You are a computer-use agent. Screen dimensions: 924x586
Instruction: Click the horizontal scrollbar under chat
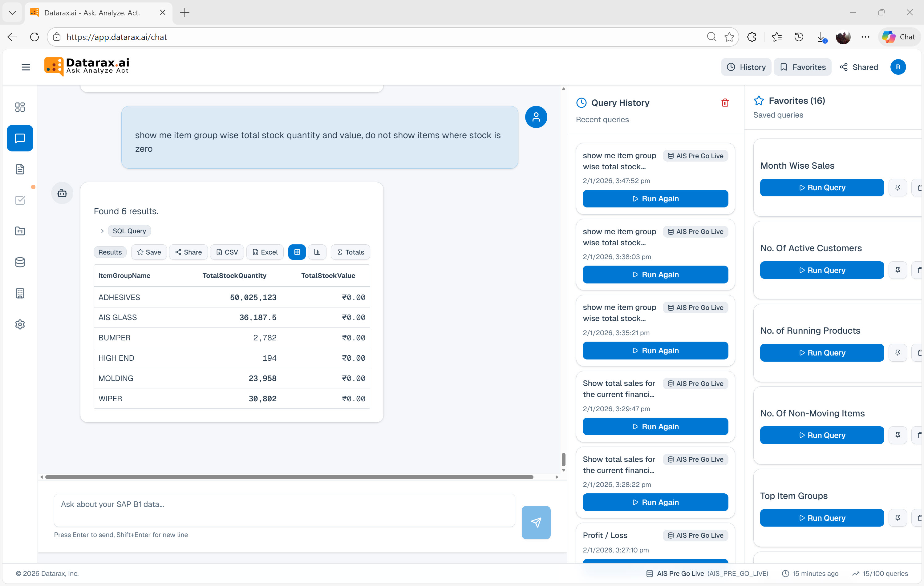[x=289, y=477]
